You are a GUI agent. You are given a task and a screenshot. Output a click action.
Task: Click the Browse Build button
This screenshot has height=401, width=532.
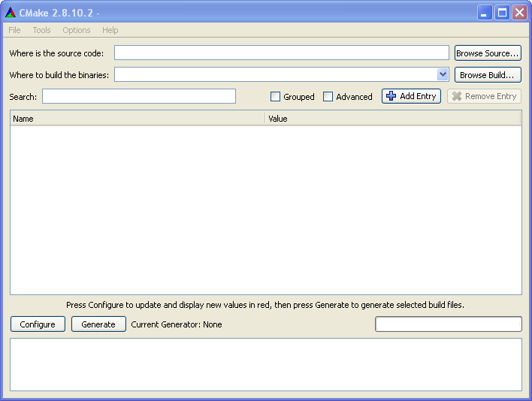tap(488, 75)
